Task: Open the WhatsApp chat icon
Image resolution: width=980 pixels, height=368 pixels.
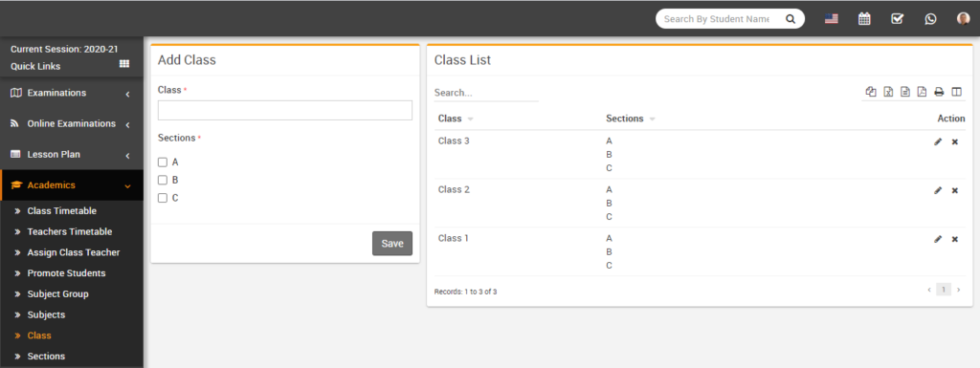Action: (x=930, y=19)
